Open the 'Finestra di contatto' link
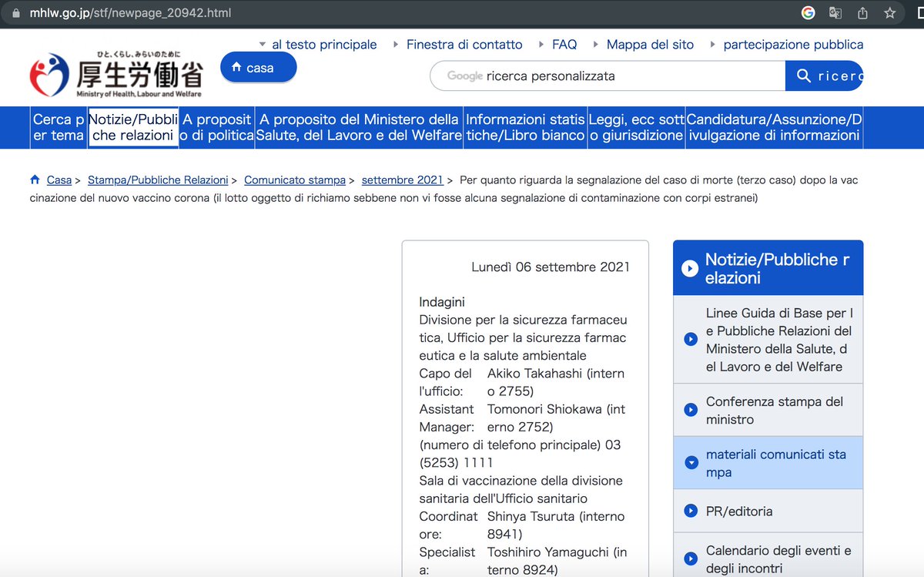The image size is (924, 577). pyautogui.click(x=464, y=45)
